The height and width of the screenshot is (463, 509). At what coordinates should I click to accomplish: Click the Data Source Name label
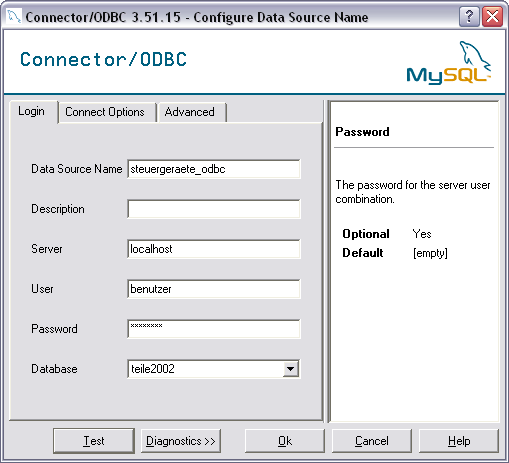(77, 169)
